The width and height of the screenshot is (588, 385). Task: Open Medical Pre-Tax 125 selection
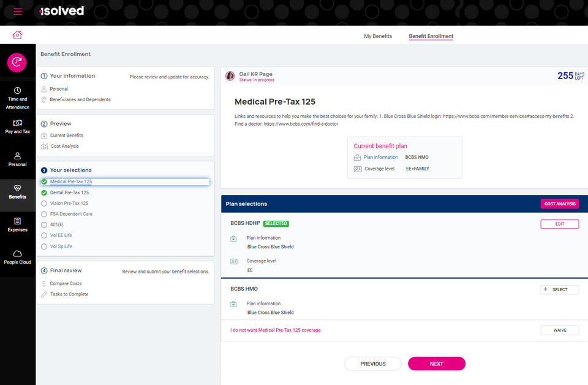point(71,181)
